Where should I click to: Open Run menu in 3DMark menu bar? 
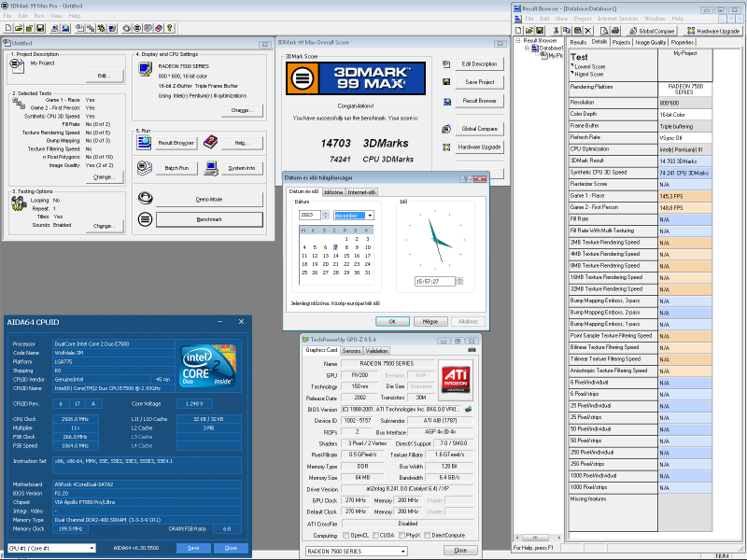pyautogui.click(x=39, y=16)
